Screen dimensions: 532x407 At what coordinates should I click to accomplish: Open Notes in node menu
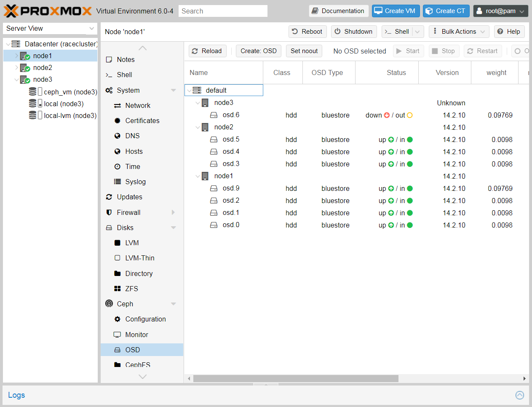tap(142, 59)
